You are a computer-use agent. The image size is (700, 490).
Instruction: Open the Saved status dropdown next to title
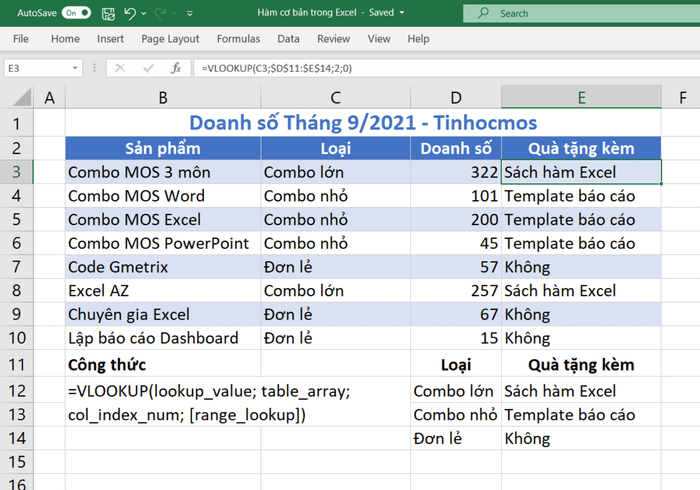pyautogui.click(x=402, y=13)
